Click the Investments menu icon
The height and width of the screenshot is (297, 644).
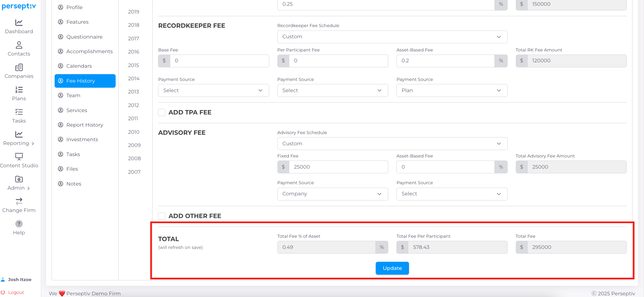(x=61, y=140)
